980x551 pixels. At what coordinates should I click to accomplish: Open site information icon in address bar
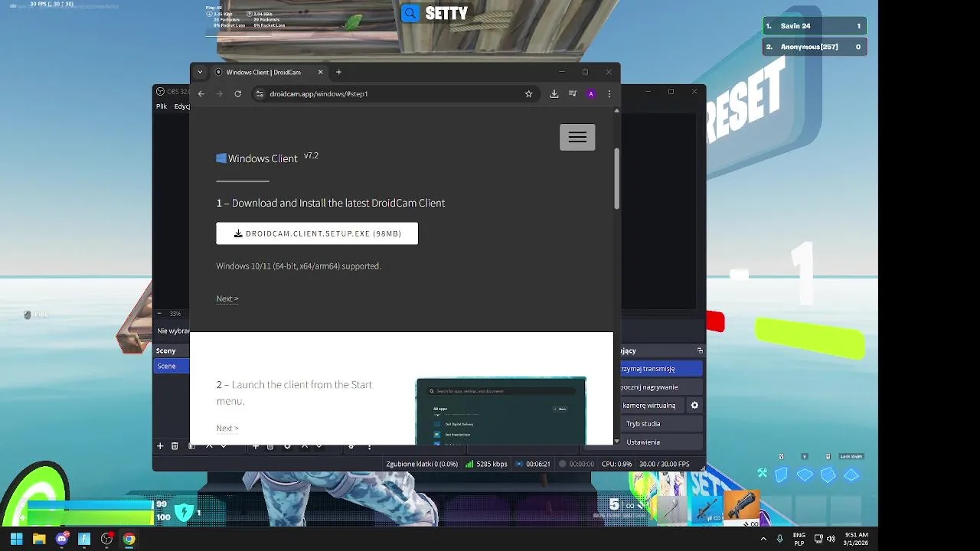(x=260, y=93)
